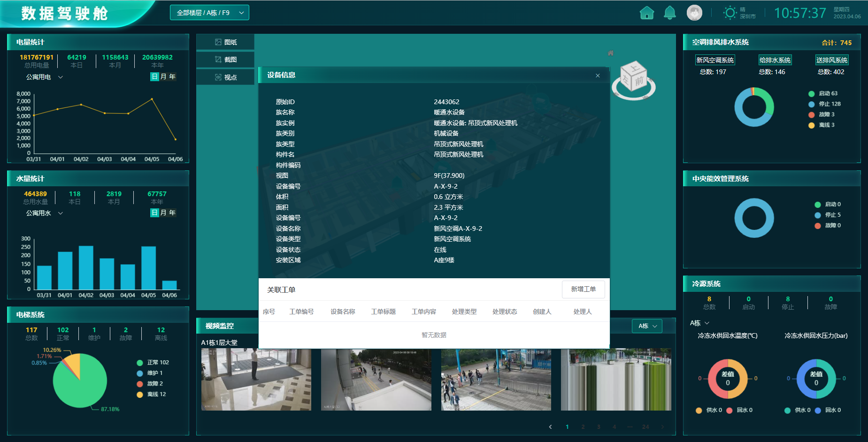Click the user avatar in the header
868x442 pixels.
coord(694,13)
